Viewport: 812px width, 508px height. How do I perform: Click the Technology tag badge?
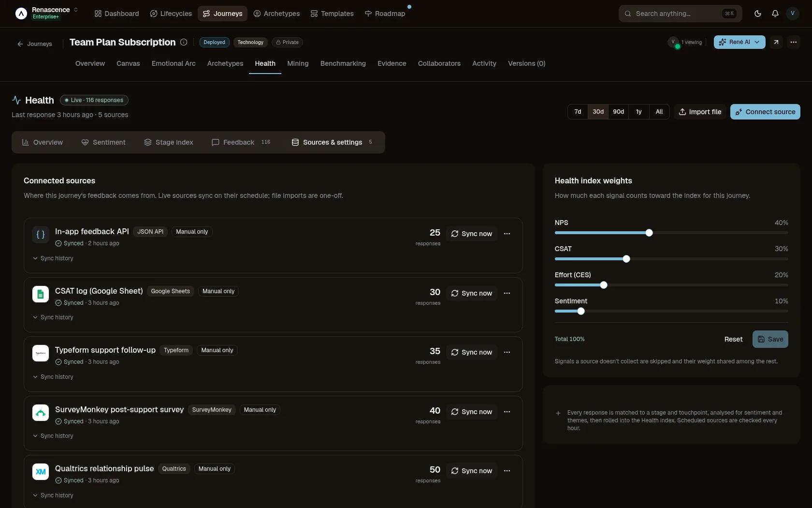click(x=250, y=42)
